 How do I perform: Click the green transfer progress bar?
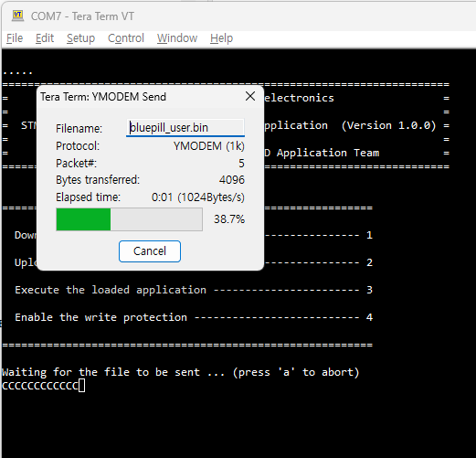[129, 219]
